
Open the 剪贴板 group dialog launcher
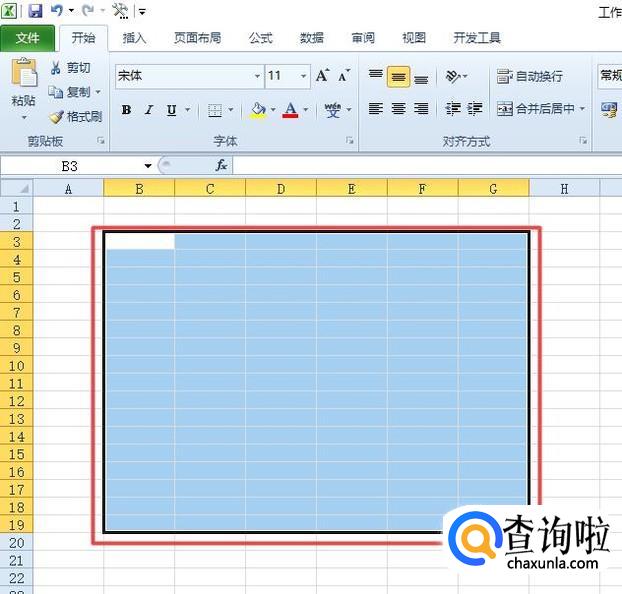(101, 141)
